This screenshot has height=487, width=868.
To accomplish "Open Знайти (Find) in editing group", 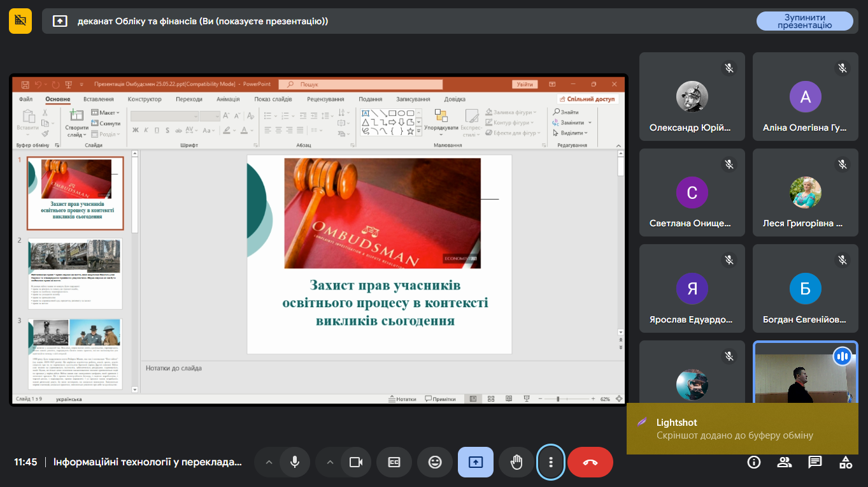I will [x=565, y=112].
